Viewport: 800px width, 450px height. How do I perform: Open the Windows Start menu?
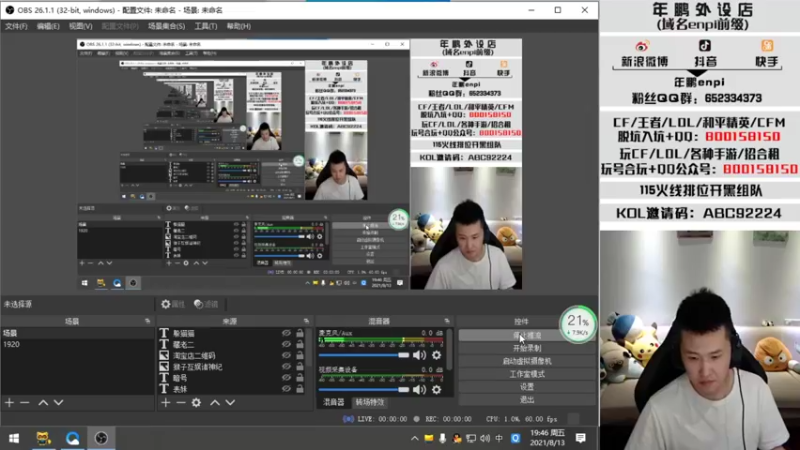(14, 438)
